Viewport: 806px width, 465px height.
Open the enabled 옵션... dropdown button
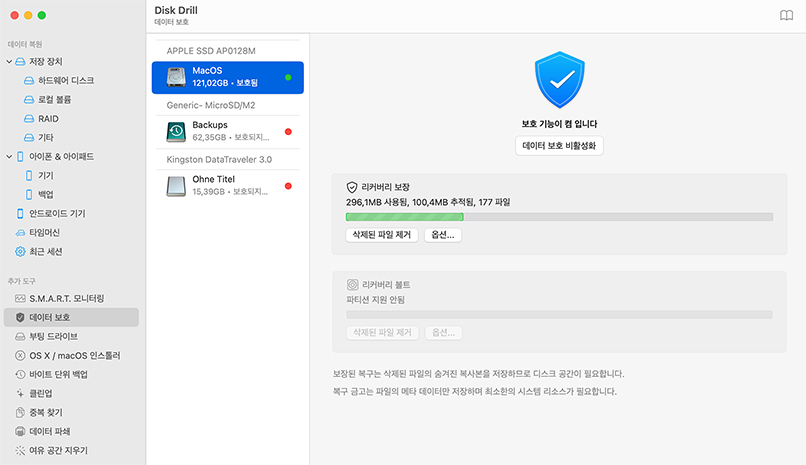pyautogui.click(x=442, y=235)
